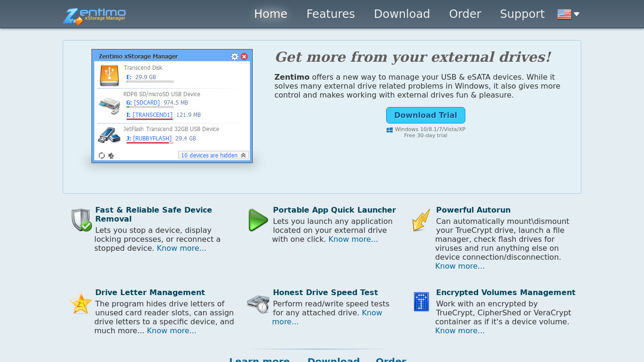The width and height of the screenshot is (644, 362).
Task: Click the J: RUBBYFLASH usage bar
Action: pos(150,143)
